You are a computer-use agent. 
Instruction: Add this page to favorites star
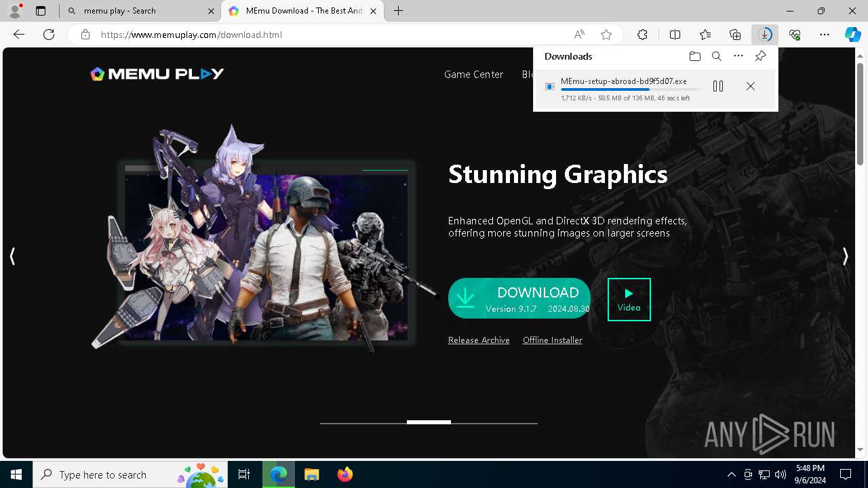pyautogui.click(x=606, y=35)
